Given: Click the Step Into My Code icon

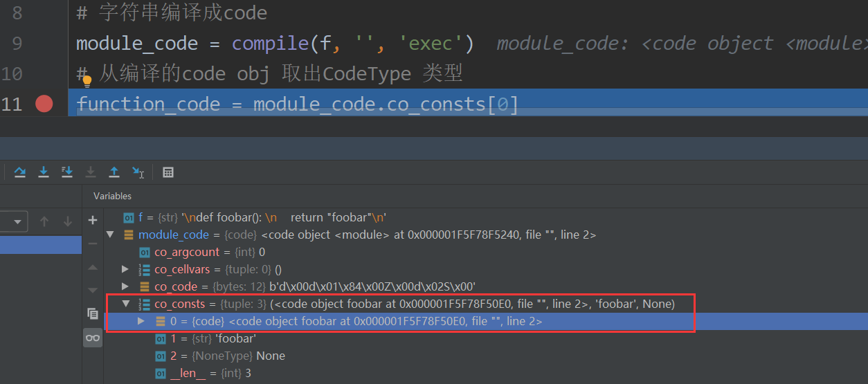Looking at the screenshot, I should [x=67, y=172].
